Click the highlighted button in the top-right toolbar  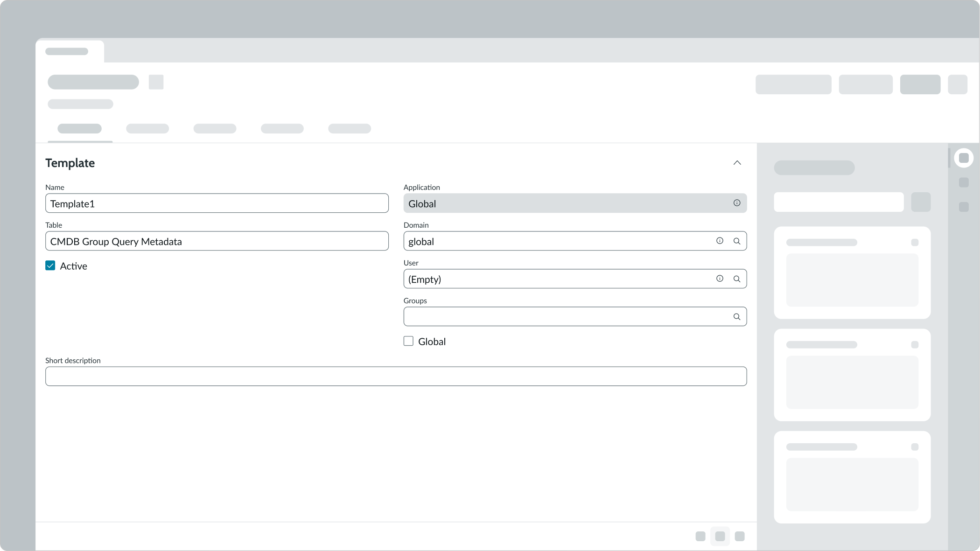(920, 84)
